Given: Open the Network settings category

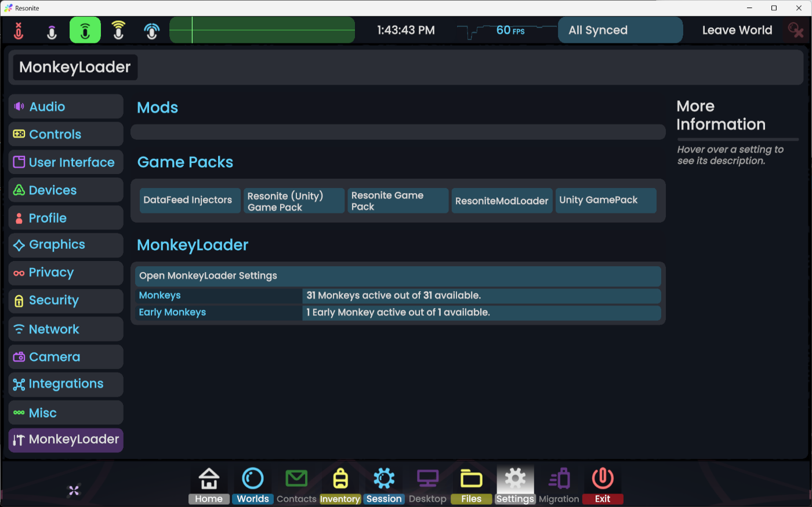Looking at the screenshot, I should point(66,329).
